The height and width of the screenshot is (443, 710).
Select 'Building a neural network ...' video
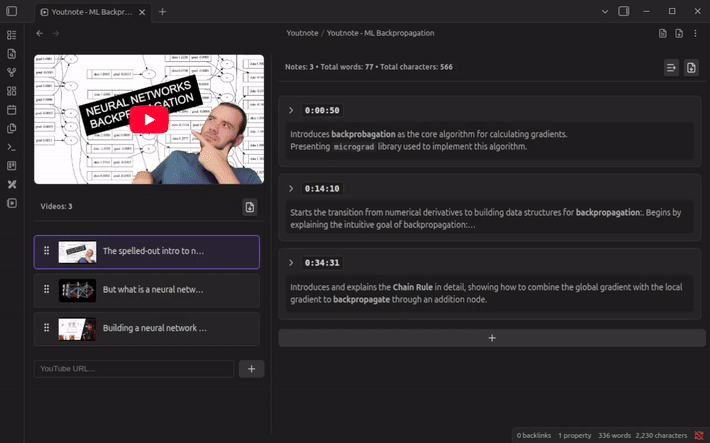(147, 329)
